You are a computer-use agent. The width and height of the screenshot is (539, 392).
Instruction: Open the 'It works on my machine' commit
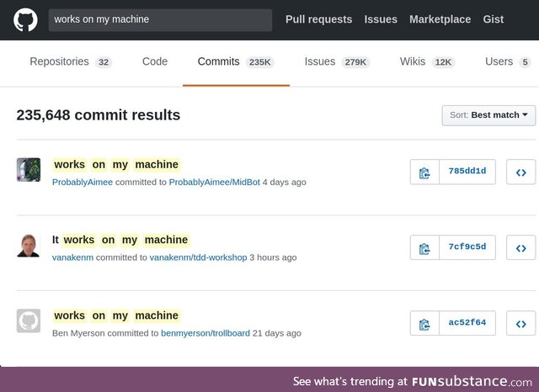coord(120,240)
